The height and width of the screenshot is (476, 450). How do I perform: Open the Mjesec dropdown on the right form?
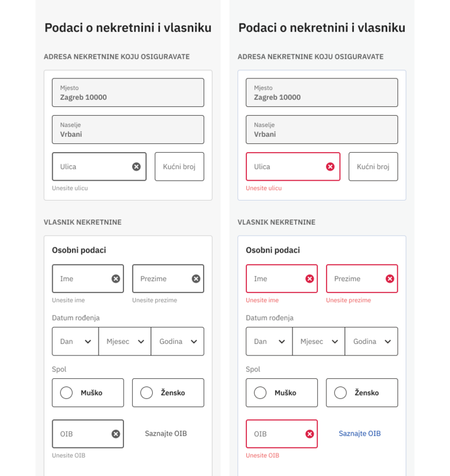point(318,341)
